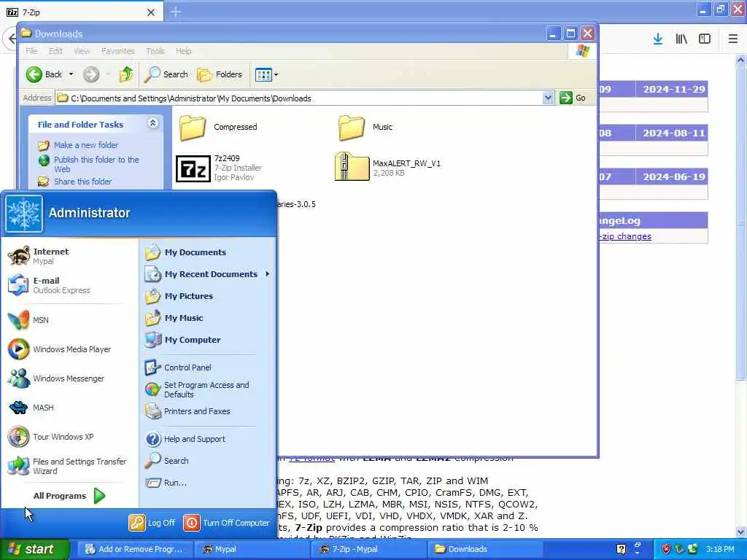
Task: Click Publish this folder to the Web
Action: (x=96, y=164)
